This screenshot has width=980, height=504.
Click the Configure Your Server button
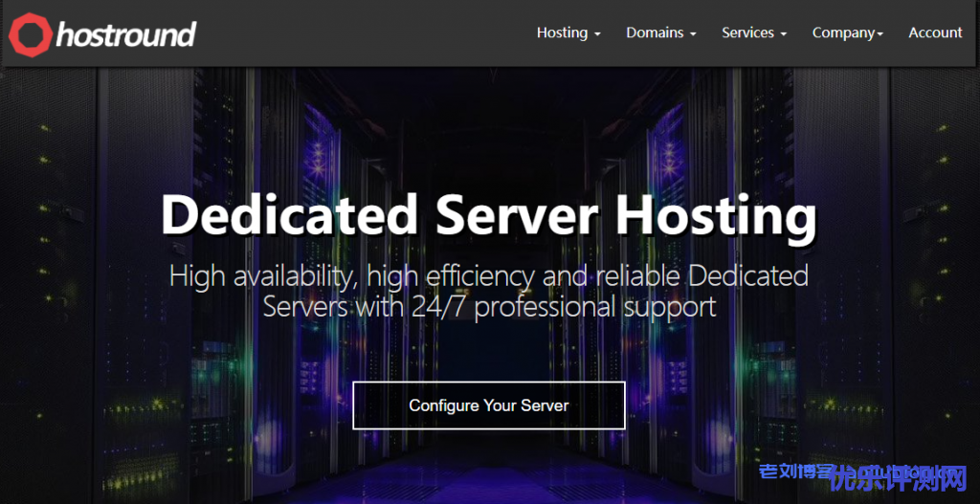[489, 405]
